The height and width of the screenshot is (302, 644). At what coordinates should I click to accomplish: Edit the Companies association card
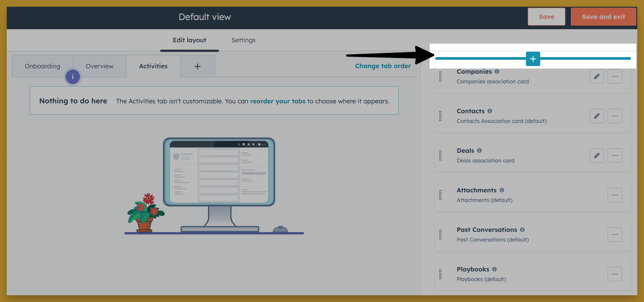click(596, 76)
